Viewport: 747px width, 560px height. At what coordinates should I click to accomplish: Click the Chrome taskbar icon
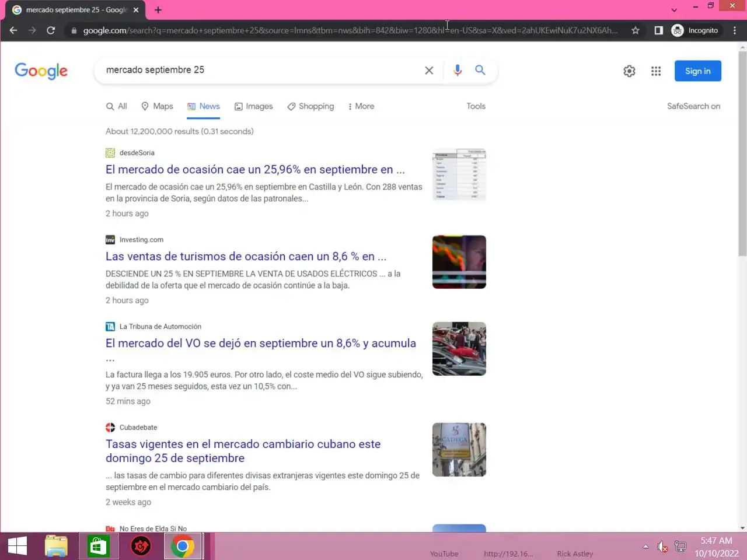click(x=183, y=546)
